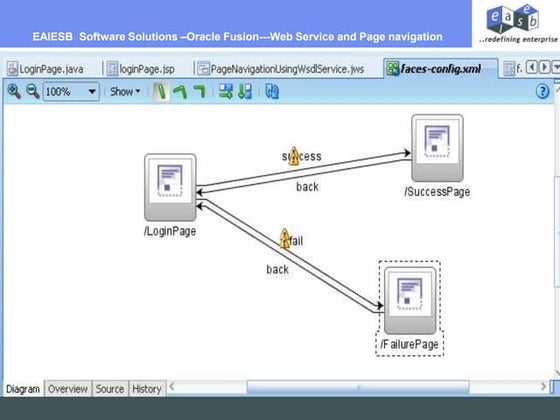Switch to the Overview view tab

pos(68,389)
